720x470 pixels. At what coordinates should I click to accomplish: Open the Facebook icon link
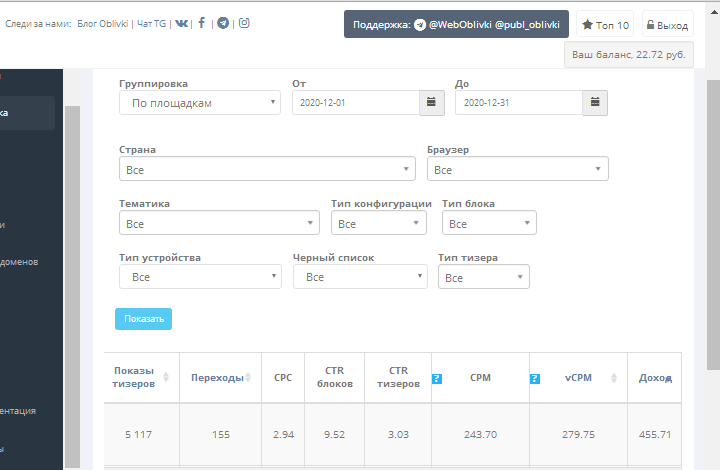pos(202,23)
